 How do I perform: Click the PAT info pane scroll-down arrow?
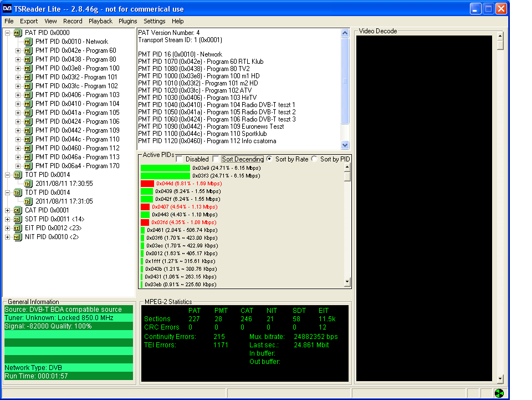click(x=345, y=145)
